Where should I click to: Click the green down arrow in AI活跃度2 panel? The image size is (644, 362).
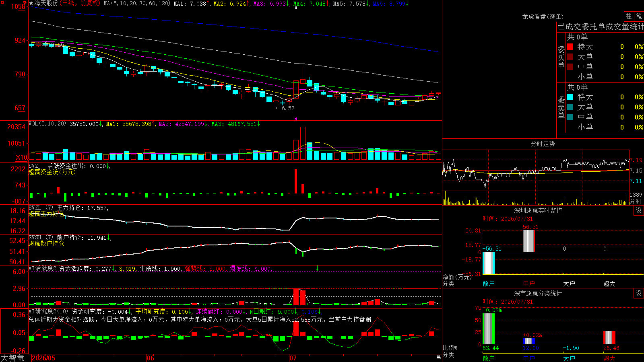[317, 268]
